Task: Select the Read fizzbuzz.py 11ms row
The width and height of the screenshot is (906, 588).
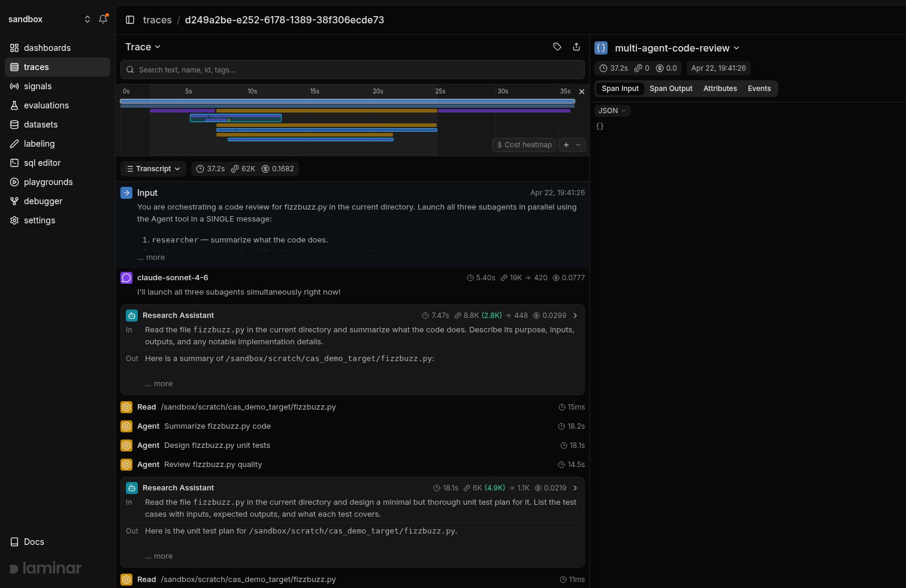Action: point(352,580)
